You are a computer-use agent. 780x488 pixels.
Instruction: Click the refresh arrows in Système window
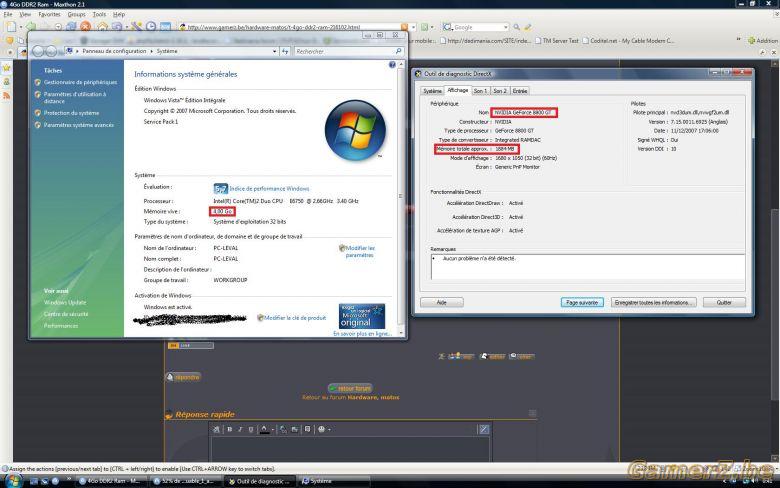(x=285, y=51)
